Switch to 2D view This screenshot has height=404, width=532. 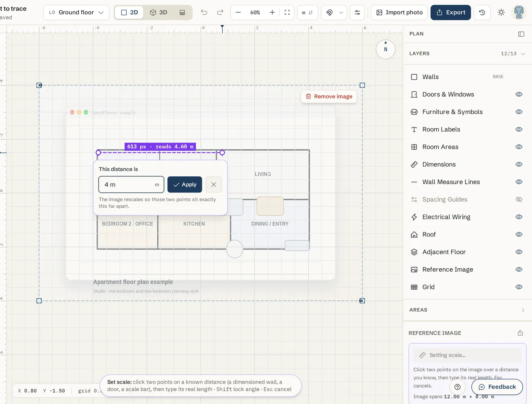129,13
